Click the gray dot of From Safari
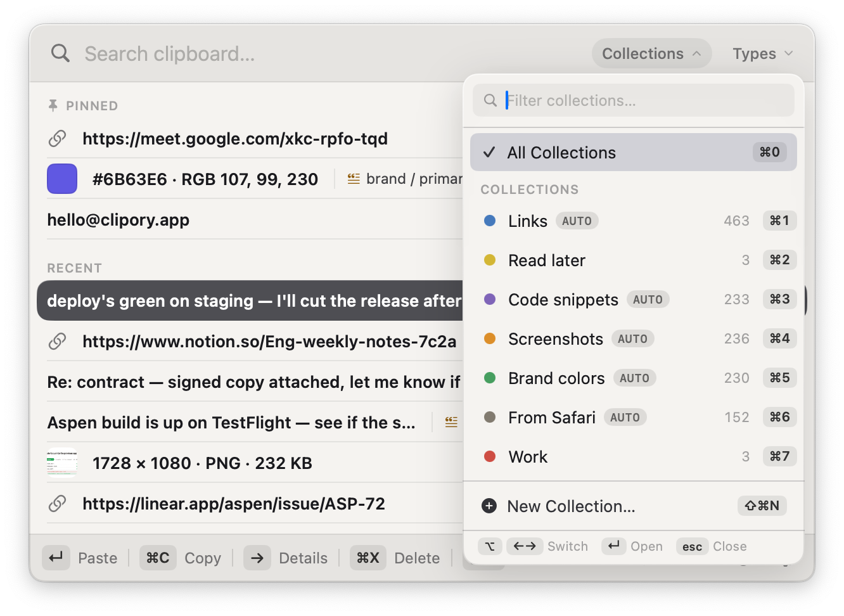Viewport: 844px width, 616px height. tap(490, 417)
